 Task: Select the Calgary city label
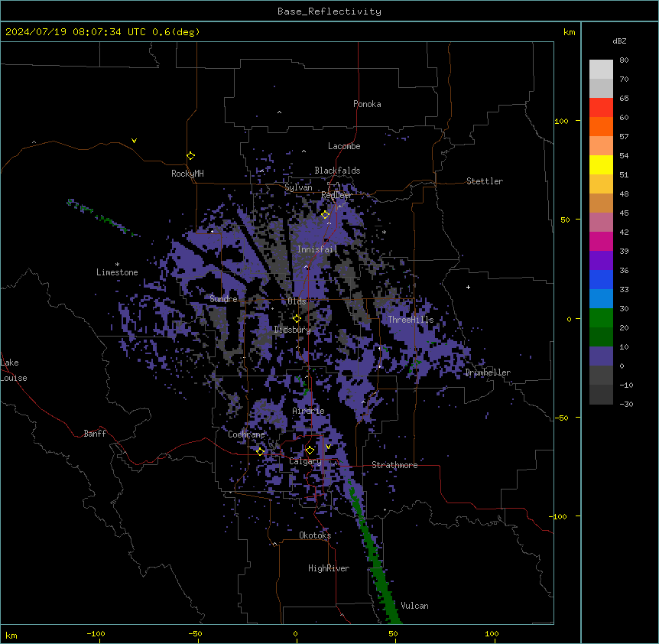tap(305, 461)
